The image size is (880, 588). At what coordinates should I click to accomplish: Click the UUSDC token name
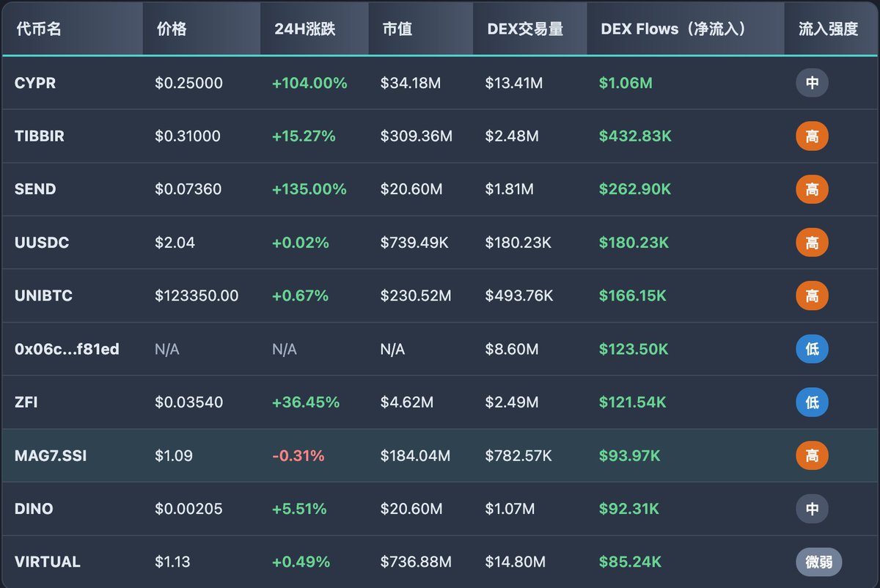(42, 243)
